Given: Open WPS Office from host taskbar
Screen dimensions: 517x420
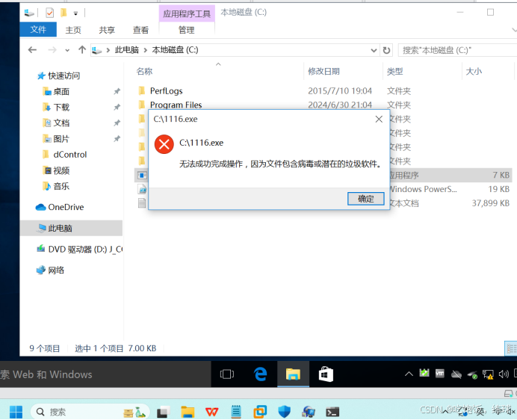Looking at the screenshot, I should (x=211, y=412).
